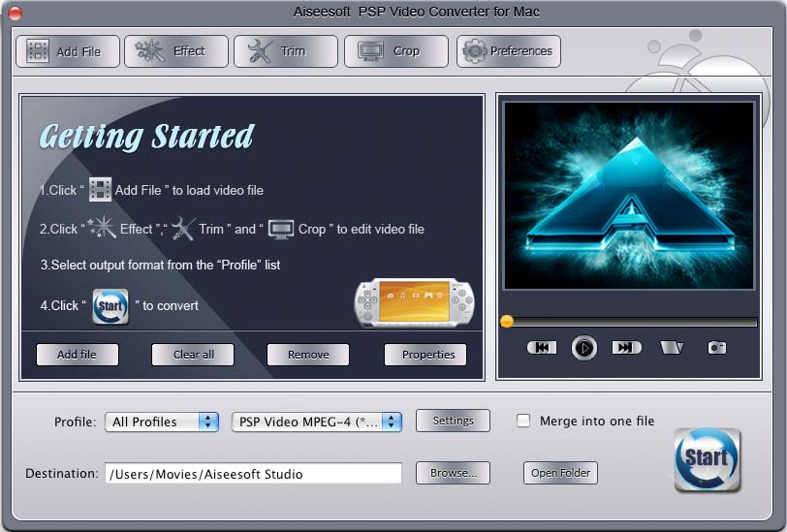The image size is (787, 532).
Task: Click the round Start convert button
Action: point(708,459)
